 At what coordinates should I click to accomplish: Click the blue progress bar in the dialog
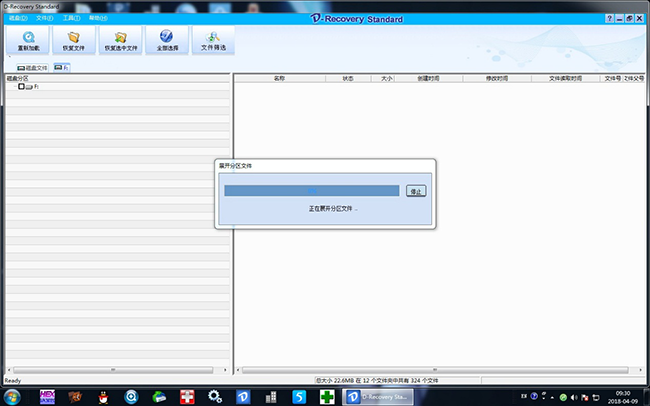312,191
